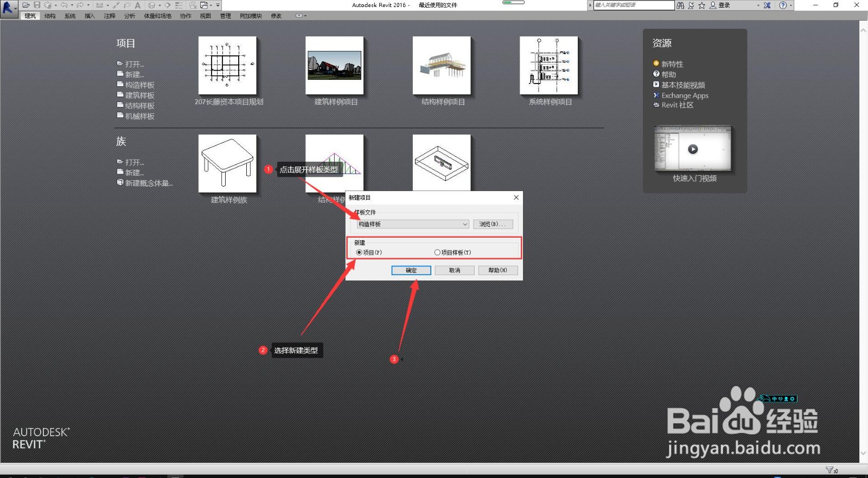Close the 新建项目 dialog
The height and width of the screenshot is (478, 868).
(516, 197)
